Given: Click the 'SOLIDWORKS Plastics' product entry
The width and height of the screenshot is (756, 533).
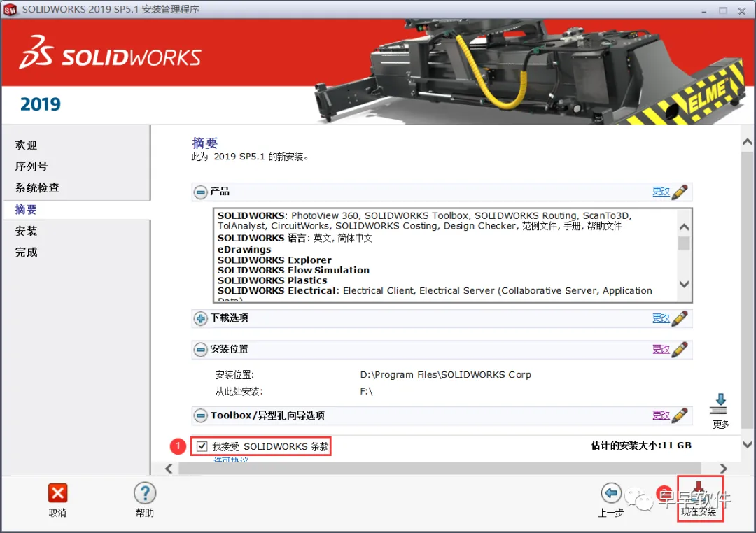Looking at the screenshot, I should click(272, 280).
